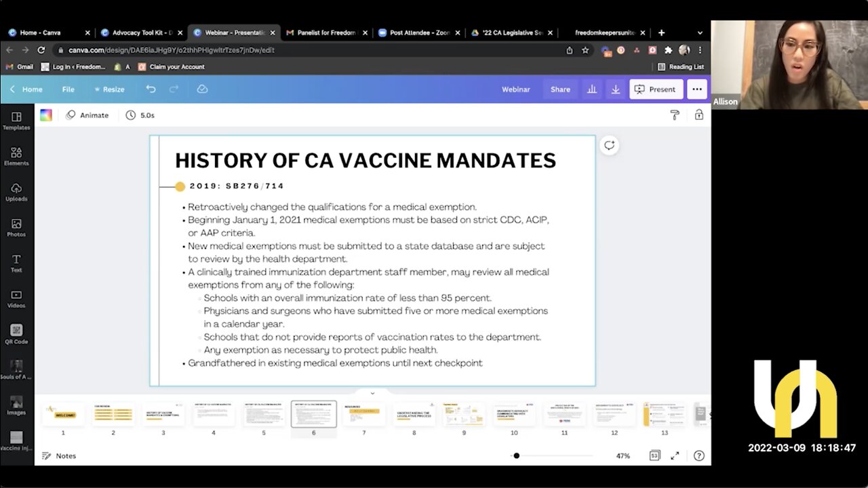Click the Present button

coord(656,89)
